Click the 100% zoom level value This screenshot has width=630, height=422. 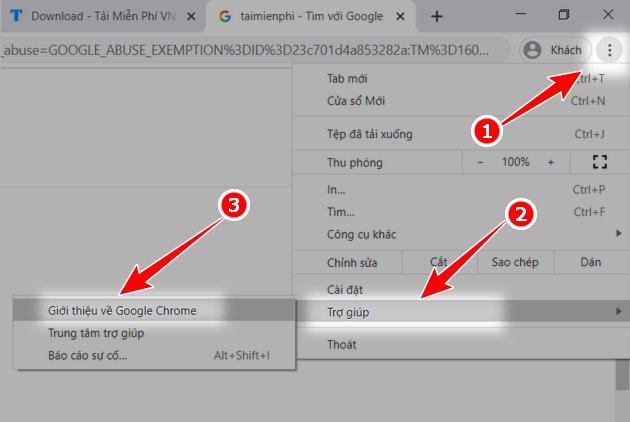click(x=515, y=162)
